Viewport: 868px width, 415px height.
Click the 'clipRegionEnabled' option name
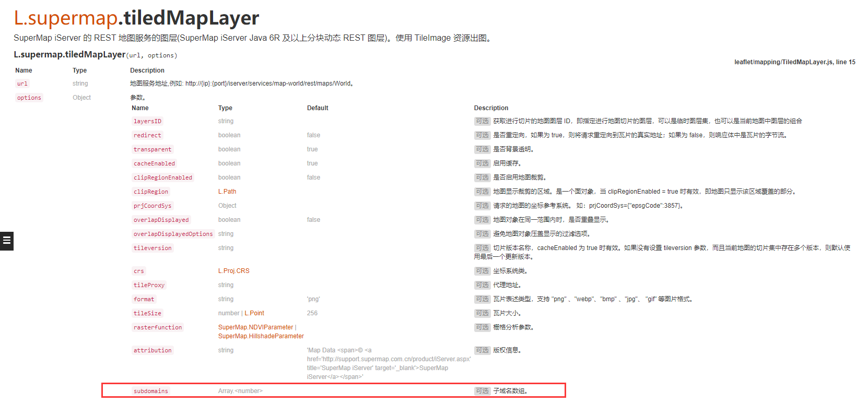point(163,177)
